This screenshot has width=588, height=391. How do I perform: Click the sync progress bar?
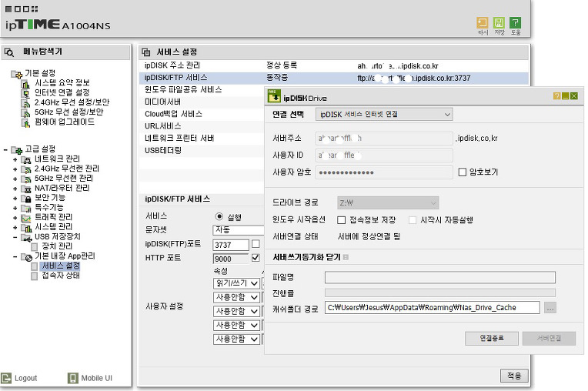pyautogui.click(x=440, y=292)
